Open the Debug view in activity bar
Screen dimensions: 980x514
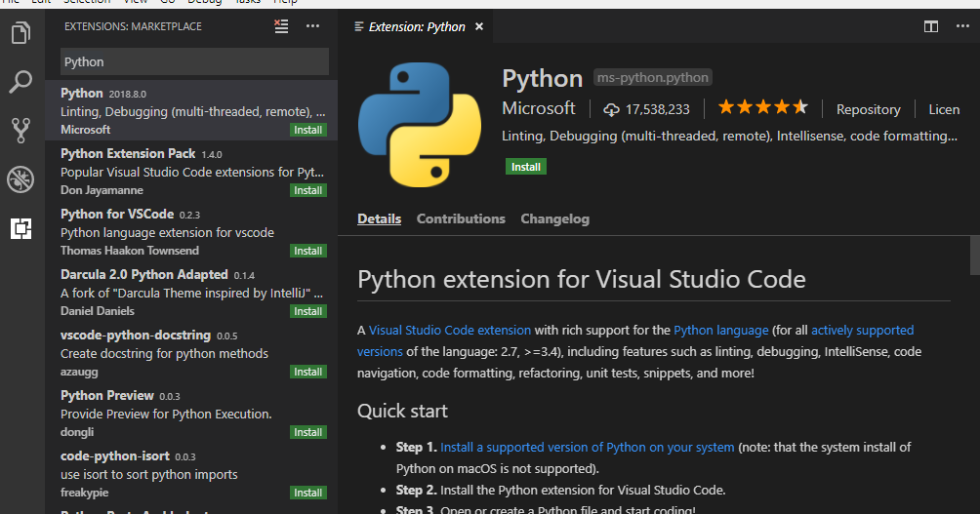point(20,178)
